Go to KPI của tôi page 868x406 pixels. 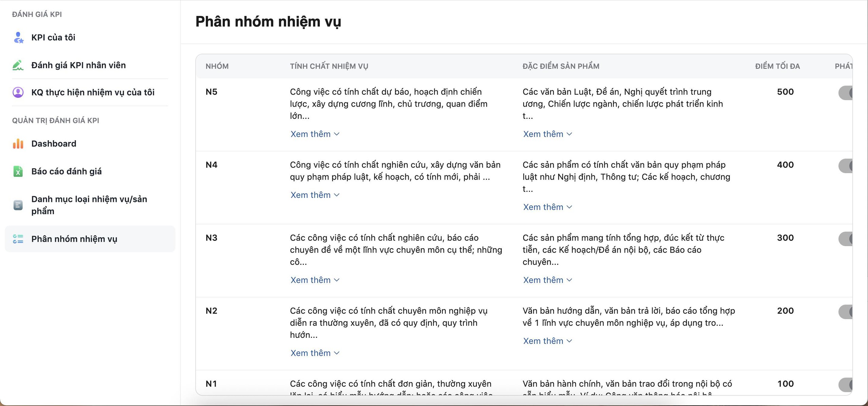(x=53, y=37)
